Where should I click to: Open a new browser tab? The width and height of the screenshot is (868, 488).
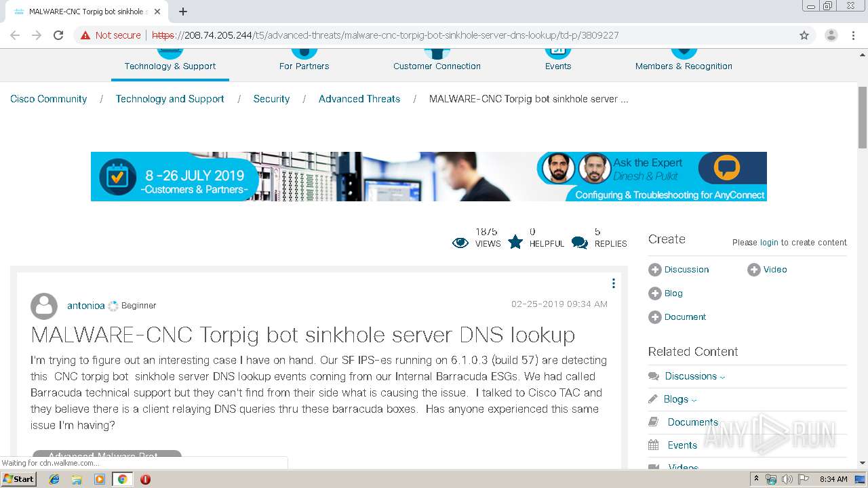[183, 12]
